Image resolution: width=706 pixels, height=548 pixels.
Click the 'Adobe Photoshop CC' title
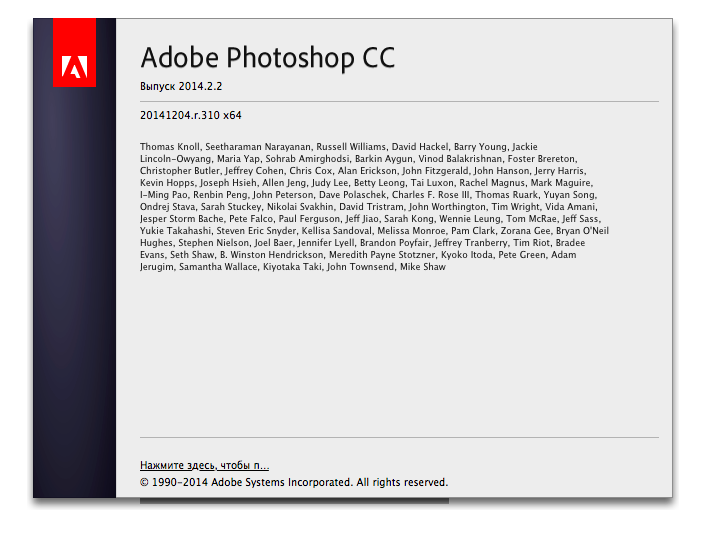tap(268, 58)
